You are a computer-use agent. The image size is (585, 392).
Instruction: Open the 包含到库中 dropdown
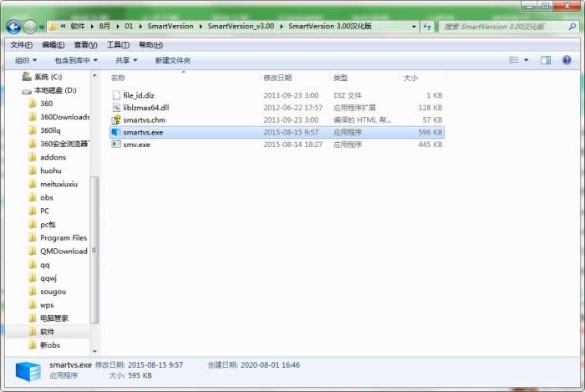pyautogui.click(x=76, y=60)
